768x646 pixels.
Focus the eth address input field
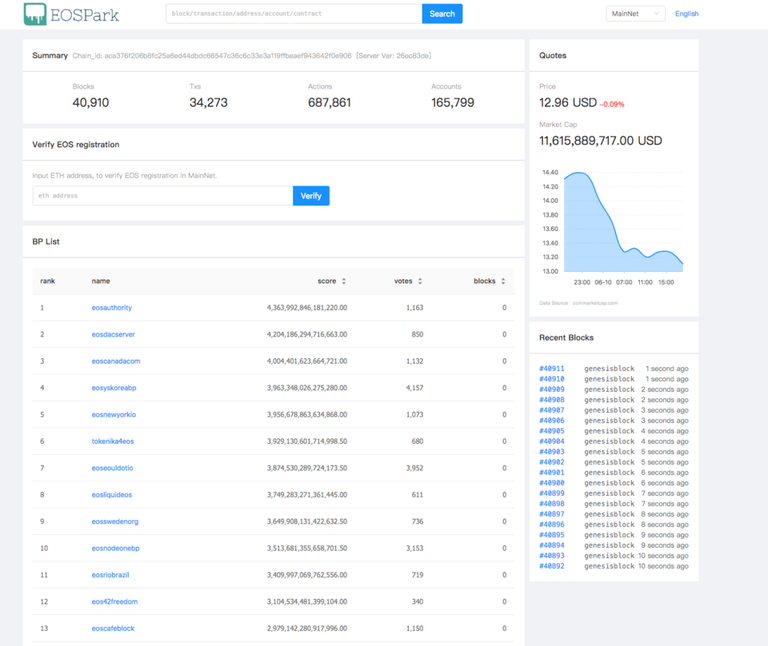[163, 196]
